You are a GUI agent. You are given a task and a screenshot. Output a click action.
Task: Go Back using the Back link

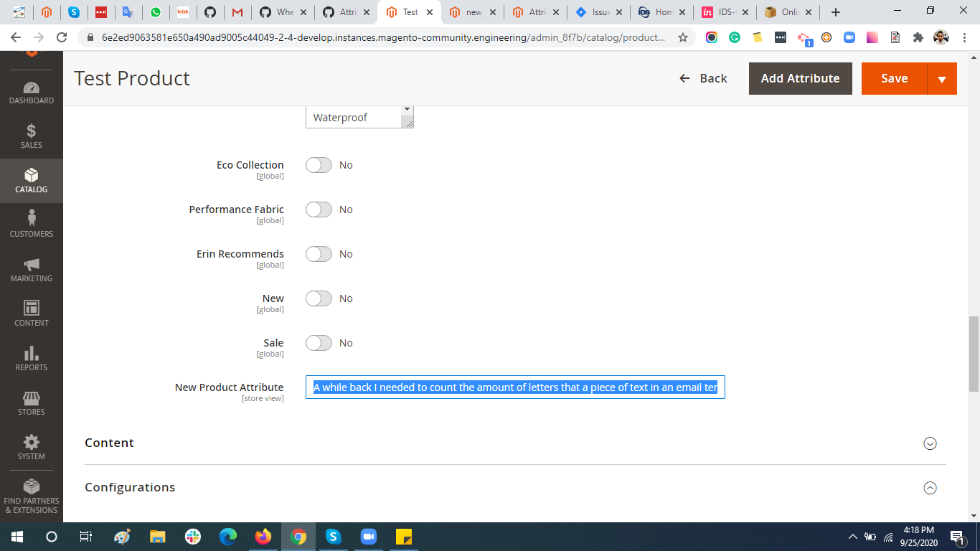click(704, 78)
